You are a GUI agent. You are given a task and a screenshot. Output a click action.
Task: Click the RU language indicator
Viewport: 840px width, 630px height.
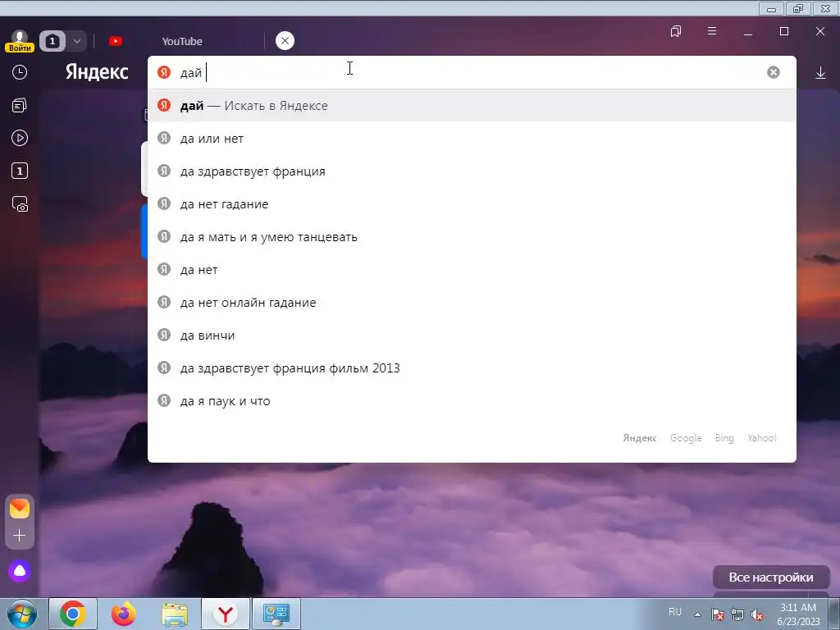675,612
